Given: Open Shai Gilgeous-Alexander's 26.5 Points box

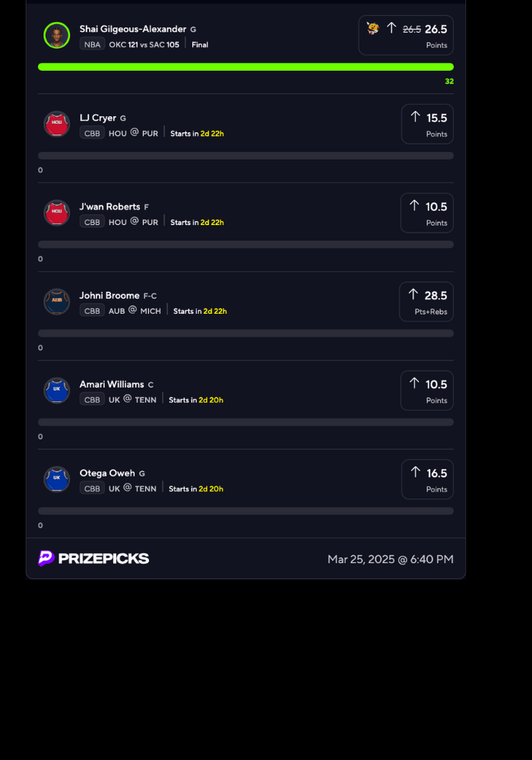Looking at the screenshot, I should point(406,36).
